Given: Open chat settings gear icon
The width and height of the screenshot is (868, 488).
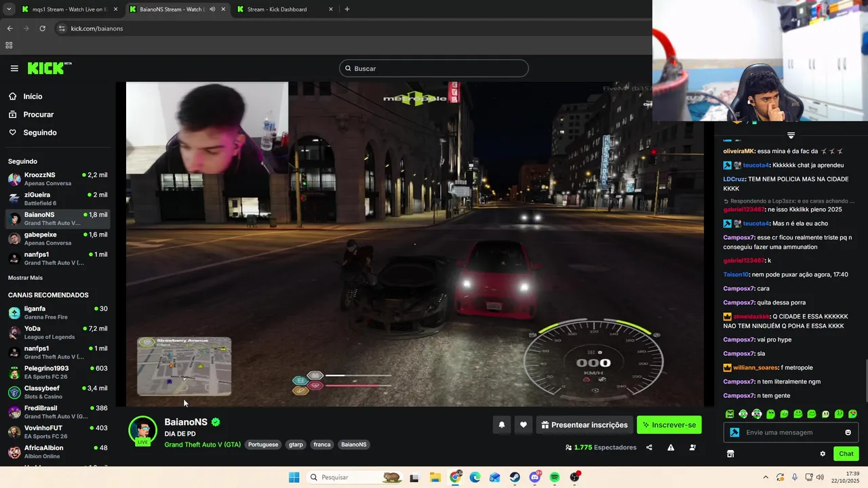Looking at the screenshot, I should (x=823, y=454).
